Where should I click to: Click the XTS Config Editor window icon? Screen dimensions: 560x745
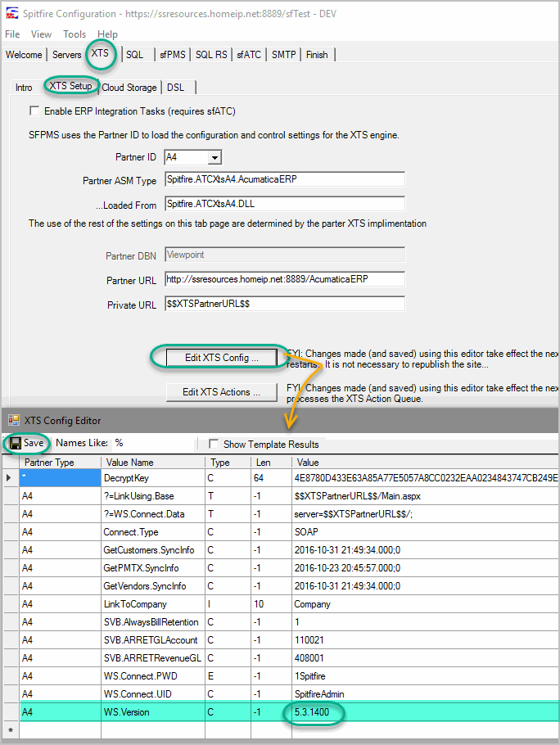[x=14, y=420]
